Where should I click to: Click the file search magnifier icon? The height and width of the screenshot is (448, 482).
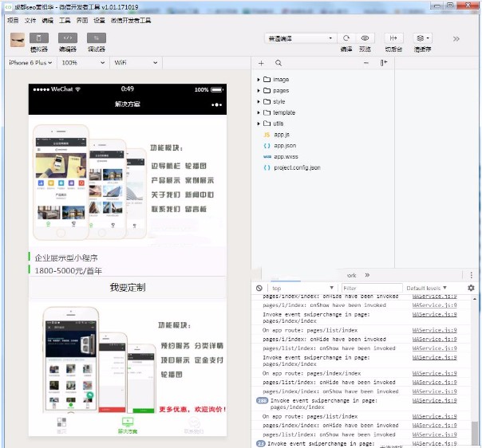coord(279,63)
